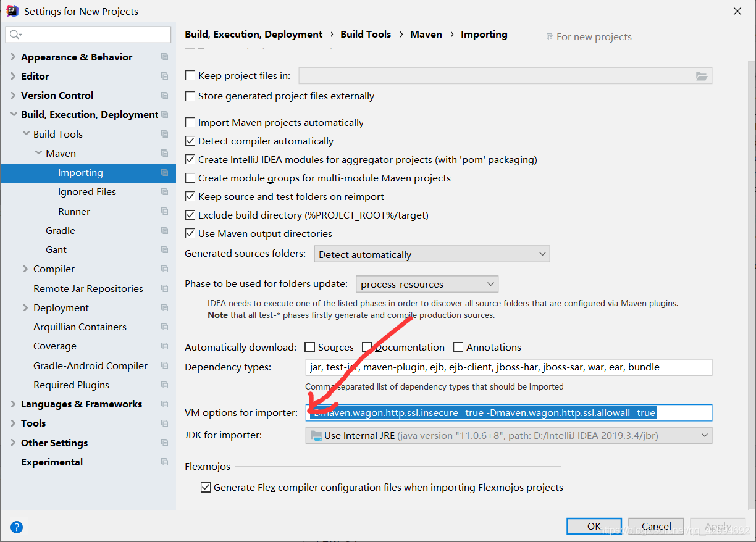Click the folder browse icon for project files
This screenshot has width=756, height=542.
[702, 76]
